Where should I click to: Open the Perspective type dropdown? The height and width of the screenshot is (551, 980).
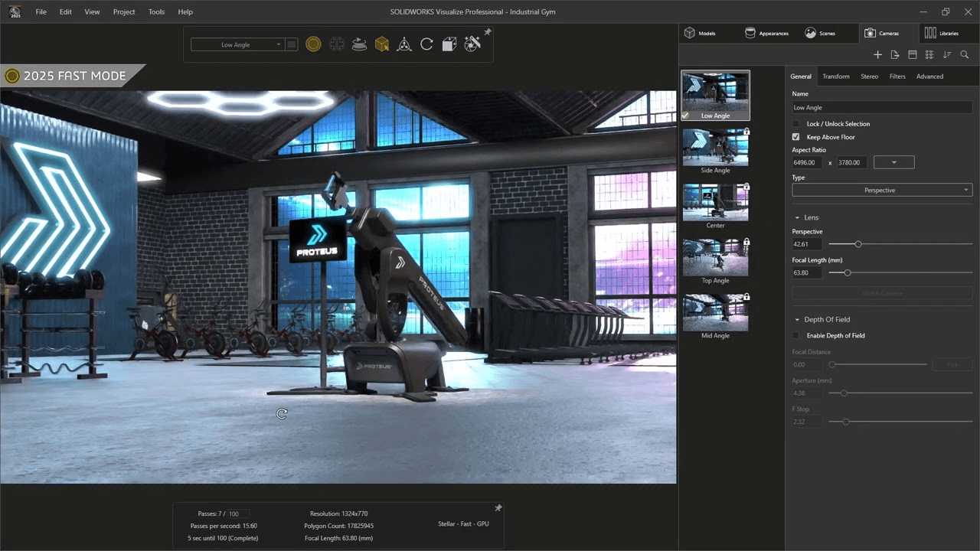click(x=881, y=190)
